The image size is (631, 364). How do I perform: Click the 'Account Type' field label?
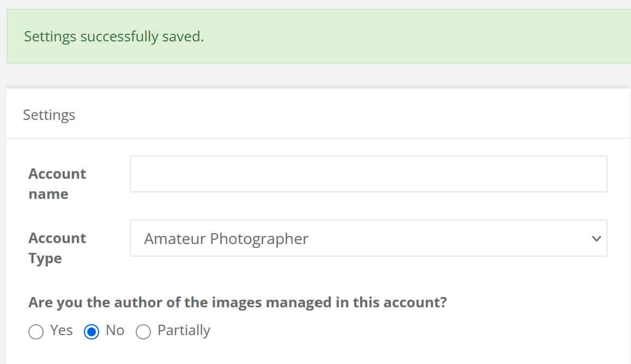click(57, 248)
